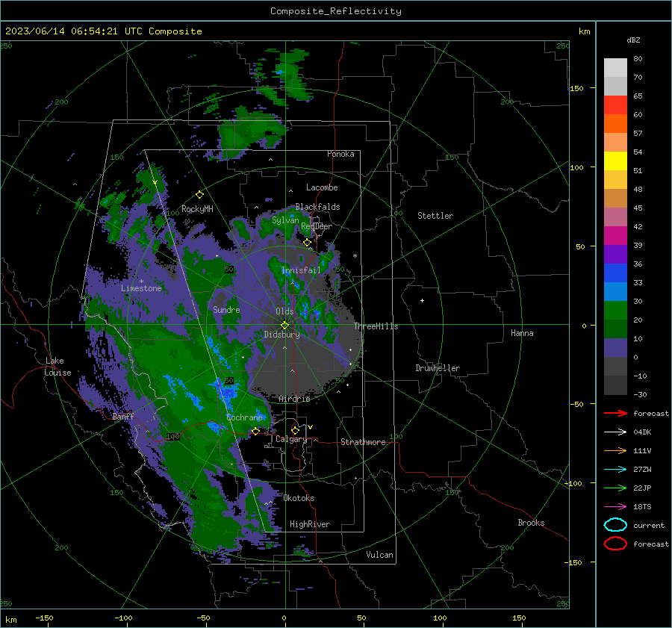This screenshot has width=672, height=628.
Task: Select the white 04DK arrow icon
Action: [615, 432]
